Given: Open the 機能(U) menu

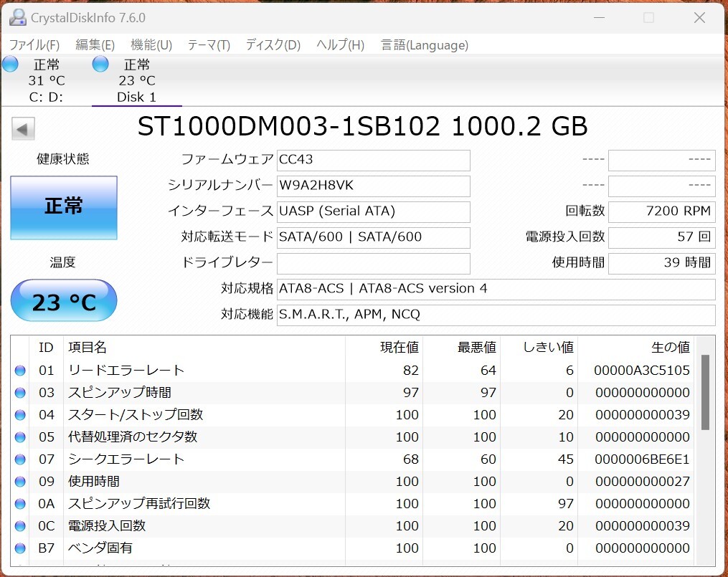Looking at the screenshot, I should pyautogui.click(x=151, y=45).
